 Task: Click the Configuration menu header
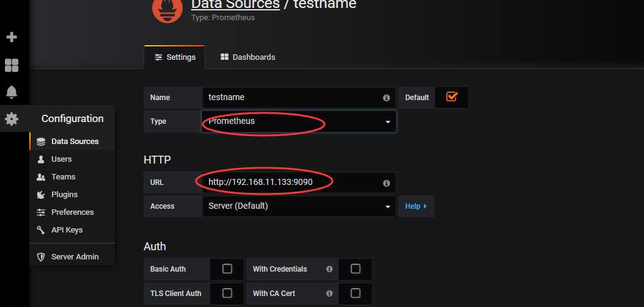(72, 118)
